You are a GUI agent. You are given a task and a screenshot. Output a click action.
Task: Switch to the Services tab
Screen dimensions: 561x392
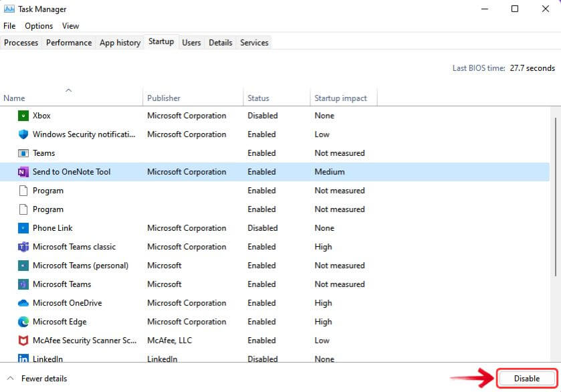(253, 42)
